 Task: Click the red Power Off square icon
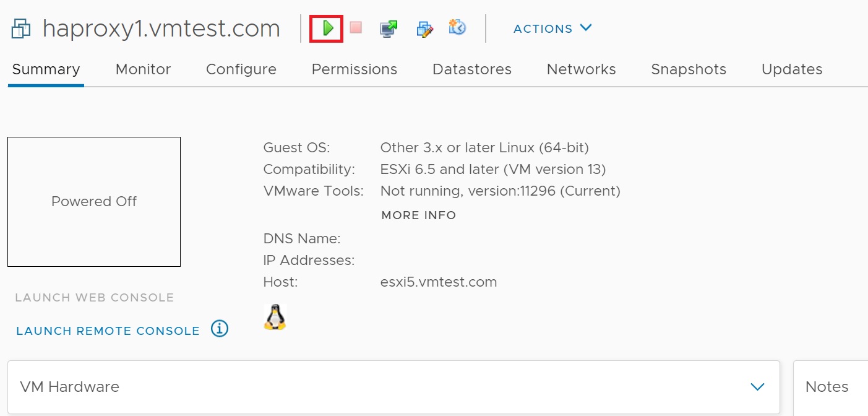[x=356, y=28]
